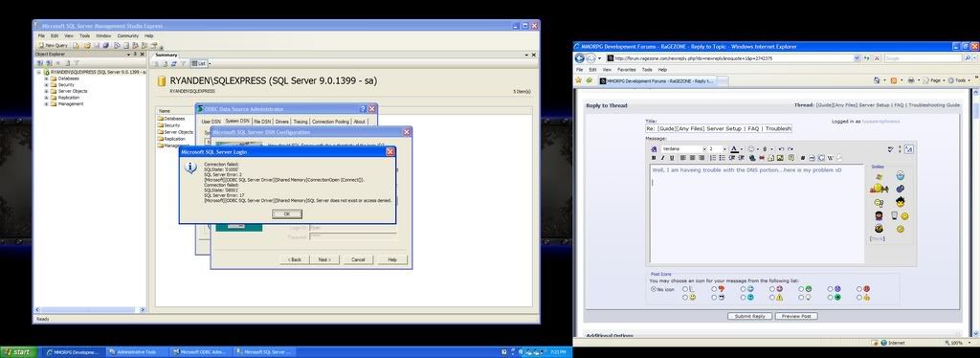Viewport: 980px width, 358px height.
Task: Insert an unordered list in post editor
Action: (x=722, y=157)
